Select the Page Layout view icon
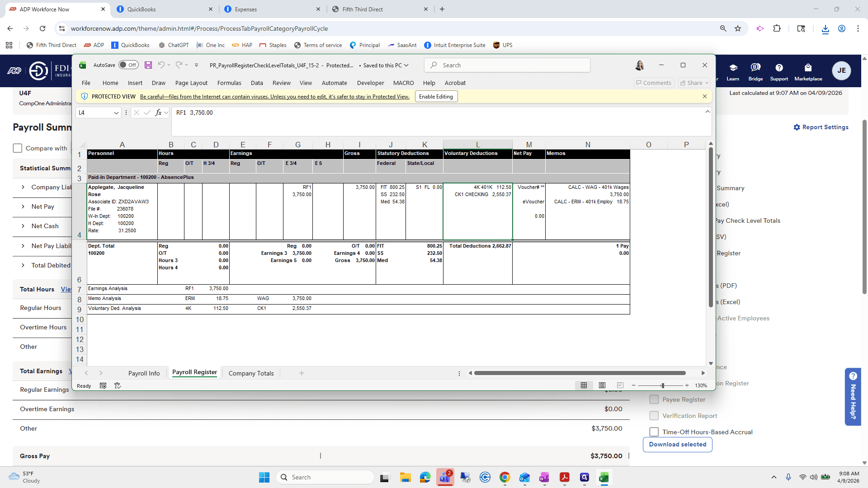The height and width of the screenshot is (488, 868). [602, 385]
